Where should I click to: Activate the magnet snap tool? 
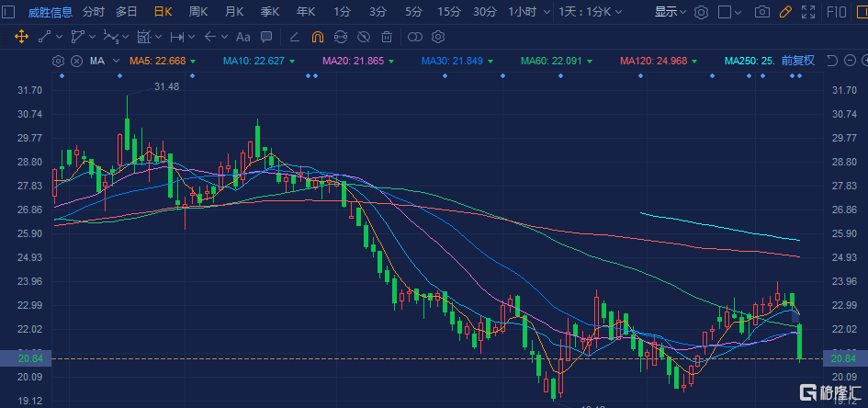pos(317,38)
